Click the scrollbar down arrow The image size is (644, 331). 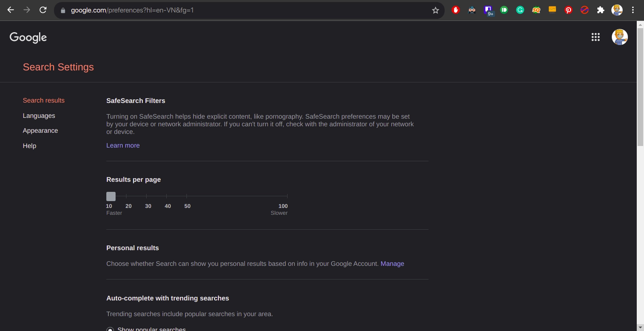click(640, 327)
